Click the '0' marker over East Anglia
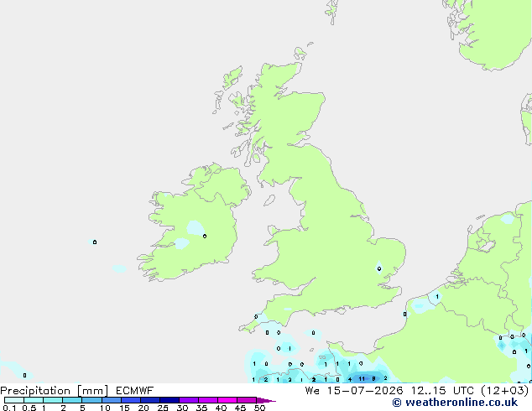 coord(379,268)
